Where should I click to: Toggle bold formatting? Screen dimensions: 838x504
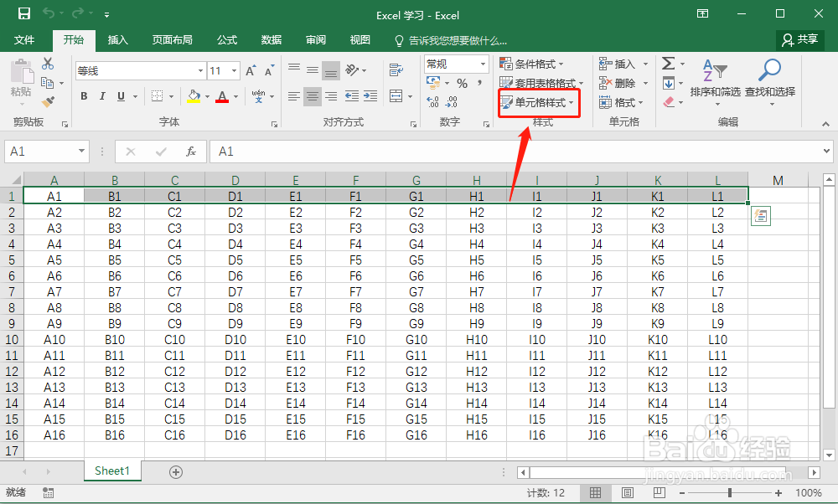(x=84, y=96)
